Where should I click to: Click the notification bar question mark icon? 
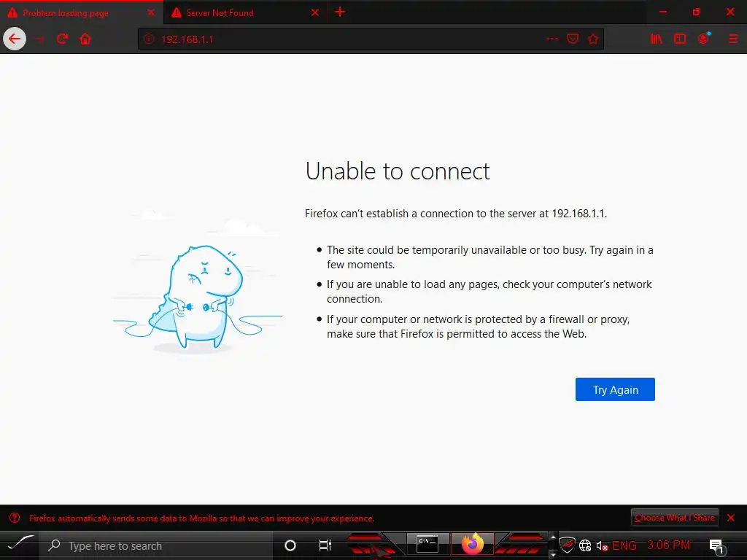point(15,518)
